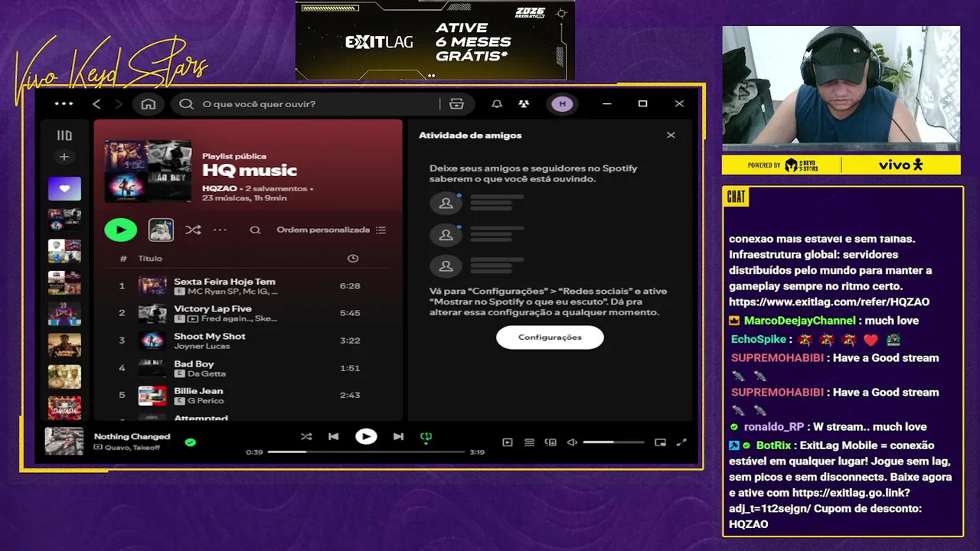Viewport: 980px width, 551px height.
Task: Open artist 'G Perico' link
Action: (x=205, y=401)
